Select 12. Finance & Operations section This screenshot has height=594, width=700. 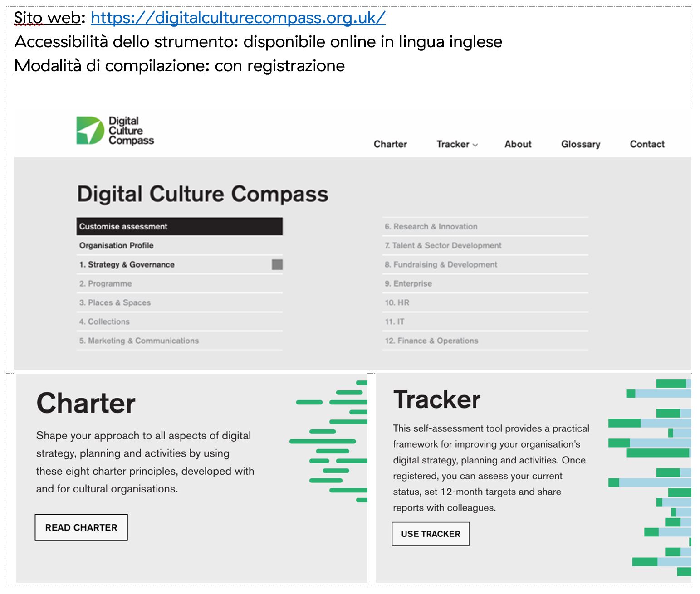click(x=485, y=341)
